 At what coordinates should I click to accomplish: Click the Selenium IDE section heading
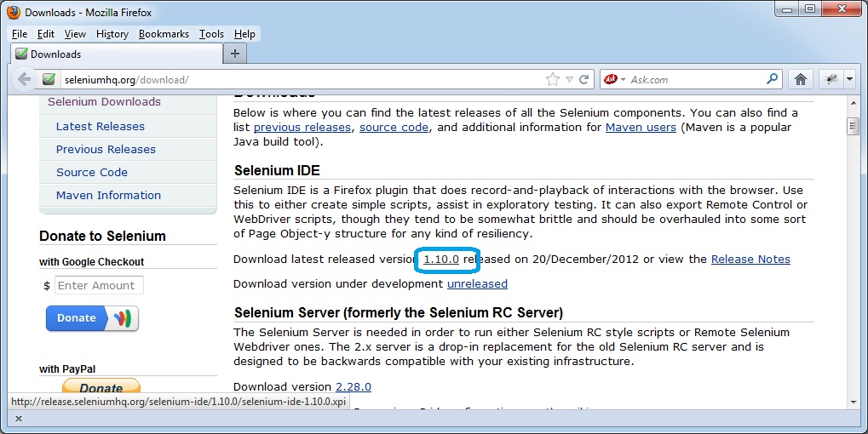(277, 170)
